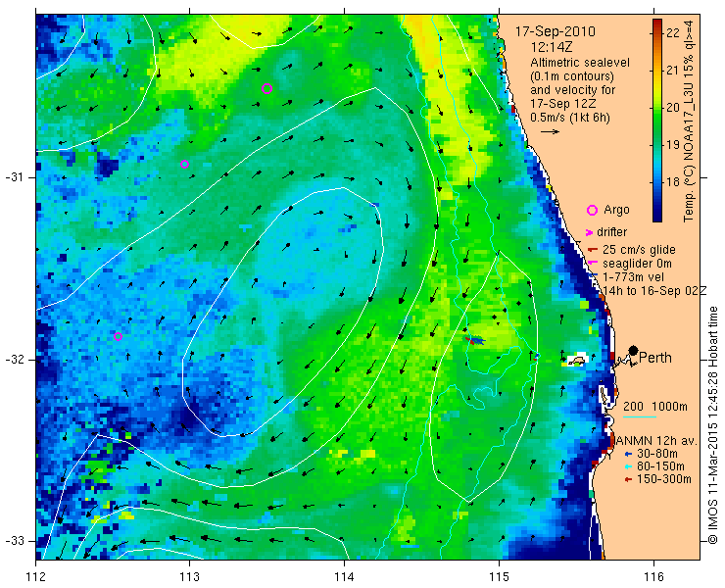This screenshot has height=588, width=725.
Task: Click the 150-300m depth label
Action: coord(663,479)
